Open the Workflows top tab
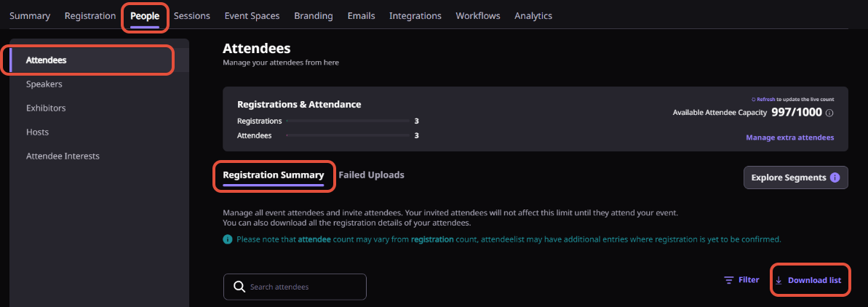Image resolution: width=868 pixels, height=307 pixels. point(478,16)
